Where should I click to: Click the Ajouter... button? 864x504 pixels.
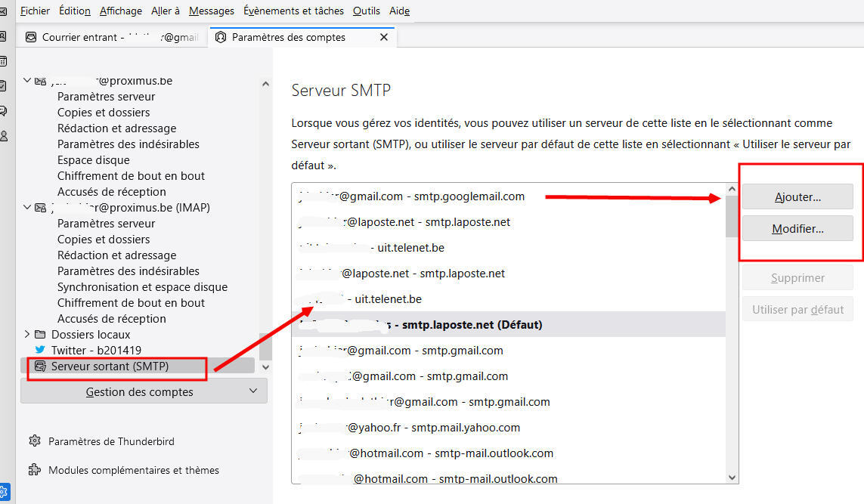(x=798, y=196)
